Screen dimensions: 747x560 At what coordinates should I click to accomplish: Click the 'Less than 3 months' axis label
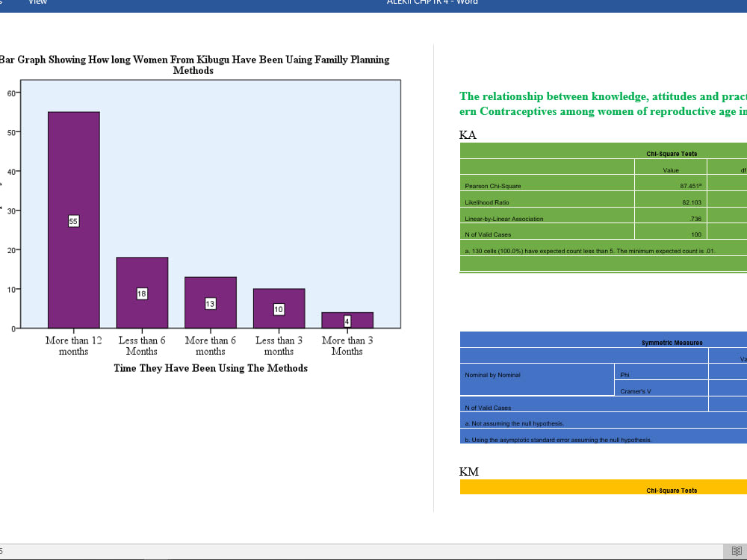tap(279, 346)
